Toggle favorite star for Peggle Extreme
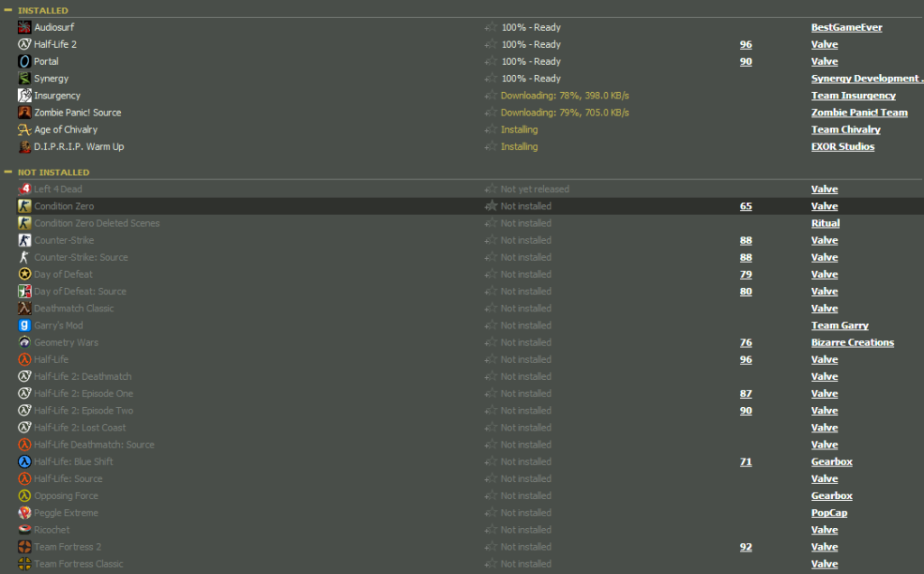 491,514
